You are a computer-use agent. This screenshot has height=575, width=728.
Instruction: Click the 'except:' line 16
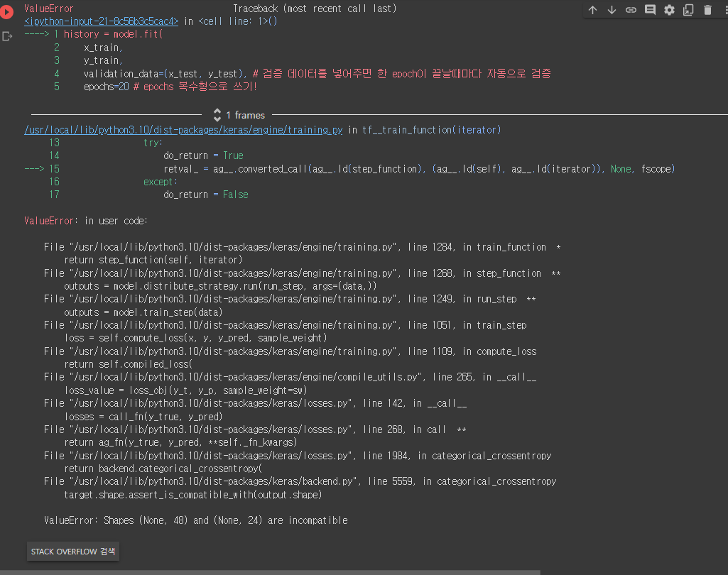(161, 182)
